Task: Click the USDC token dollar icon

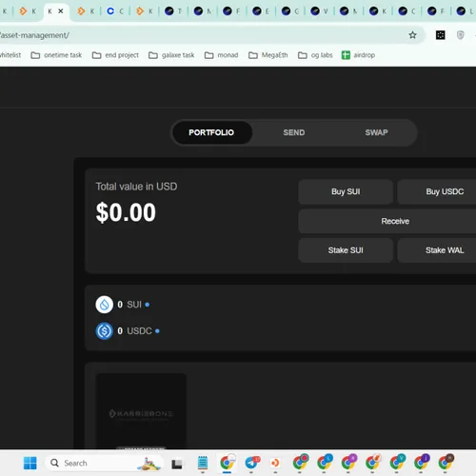Action: point(105,331)
